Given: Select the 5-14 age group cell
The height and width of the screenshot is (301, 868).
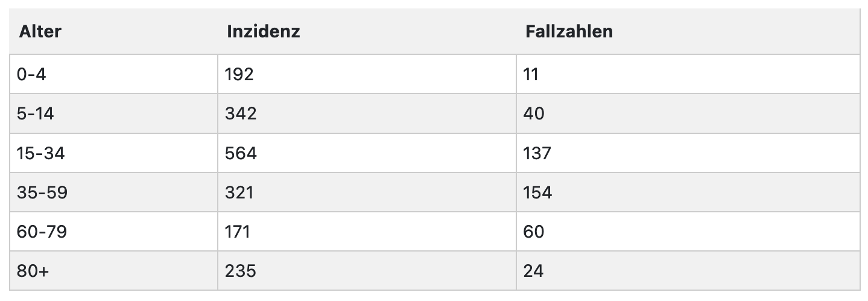Looking at the screenshot, I should [x=113, y=113].
